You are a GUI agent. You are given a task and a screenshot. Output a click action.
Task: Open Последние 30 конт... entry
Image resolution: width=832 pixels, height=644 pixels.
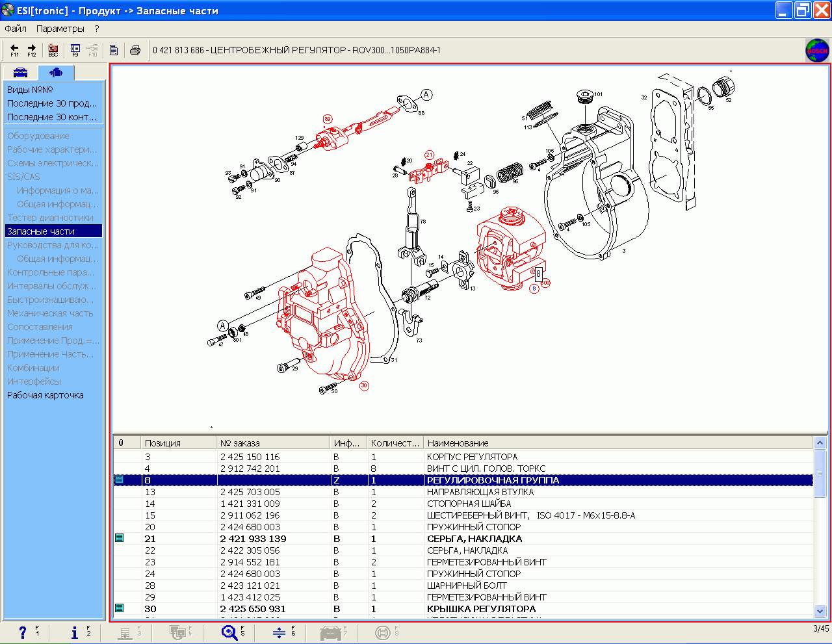click(x=52, y=117)
